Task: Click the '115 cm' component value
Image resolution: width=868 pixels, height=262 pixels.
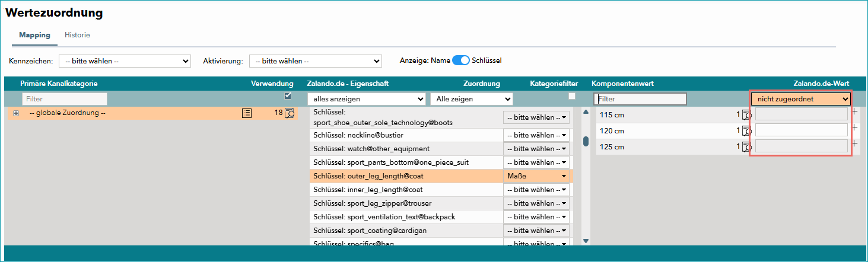Action: [612, 115]
